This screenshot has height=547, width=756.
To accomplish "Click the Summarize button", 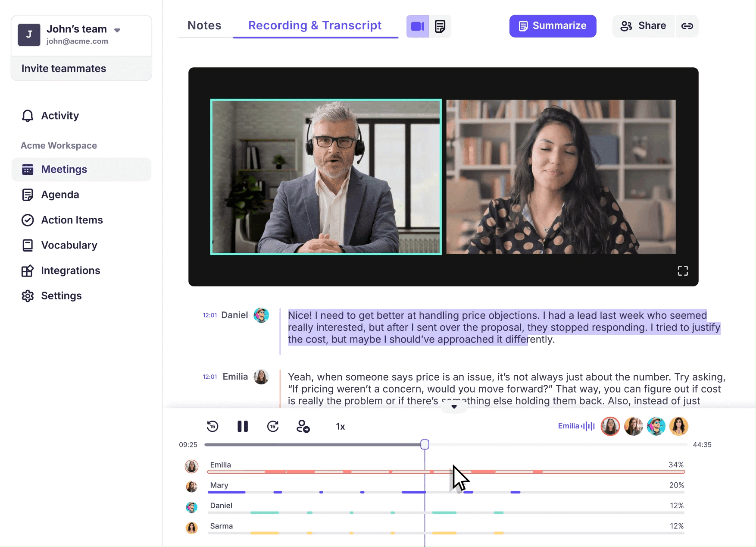I will pyautogui.click(x=553, y=26).
